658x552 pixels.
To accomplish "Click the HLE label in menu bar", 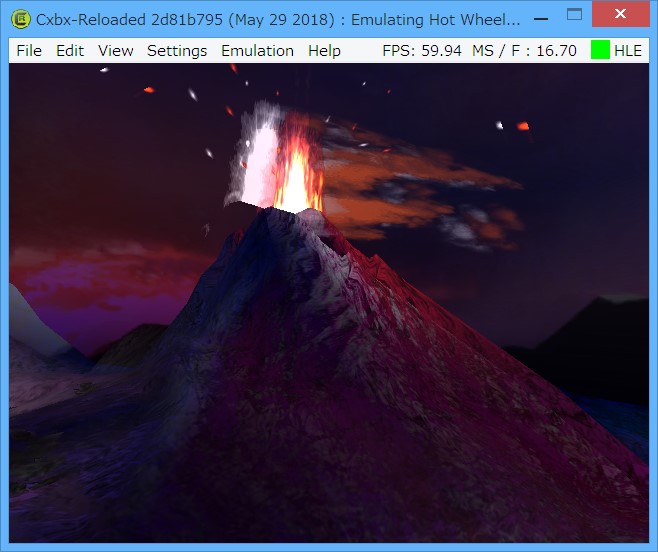I will (x=628, y=51).
